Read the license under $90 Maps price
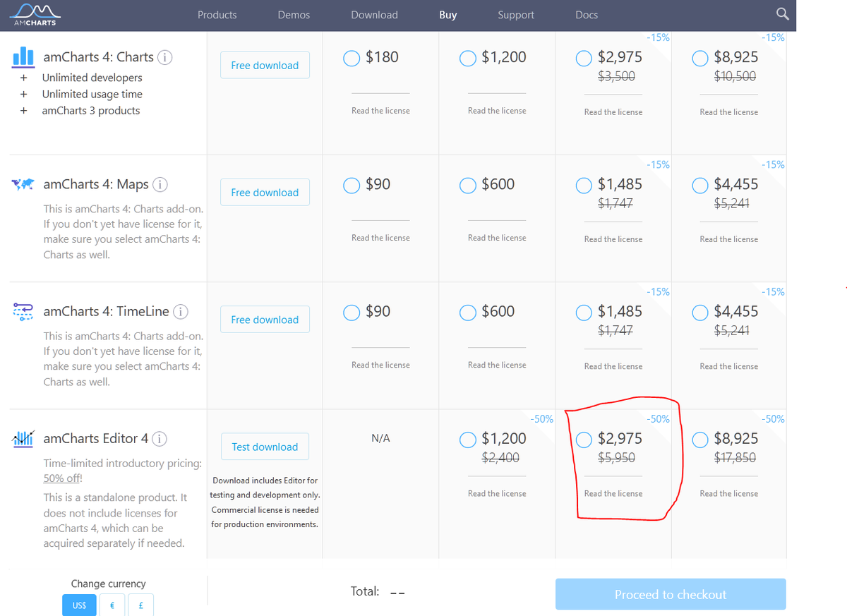 380,238
